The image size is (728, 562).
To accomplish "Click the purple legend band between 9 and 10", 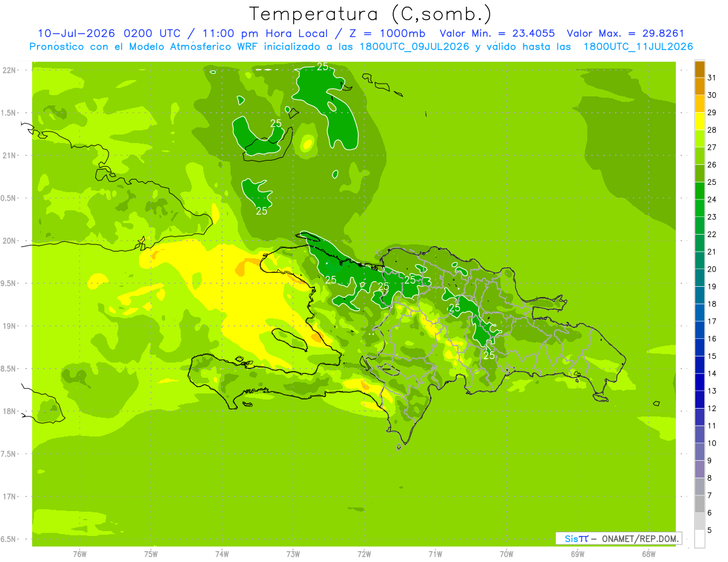I will (x=699, y=452).
